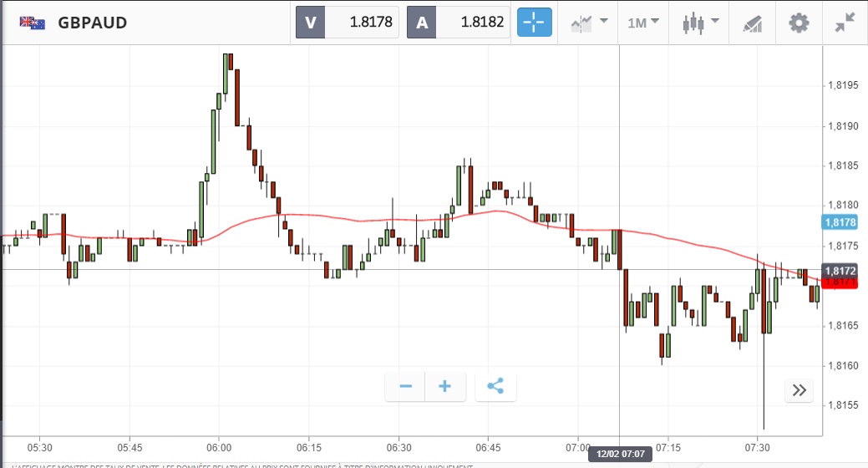This screenshot has height=468, width=868.
Task: Click the 05:30 time axis label
Action: coord(40,447)
